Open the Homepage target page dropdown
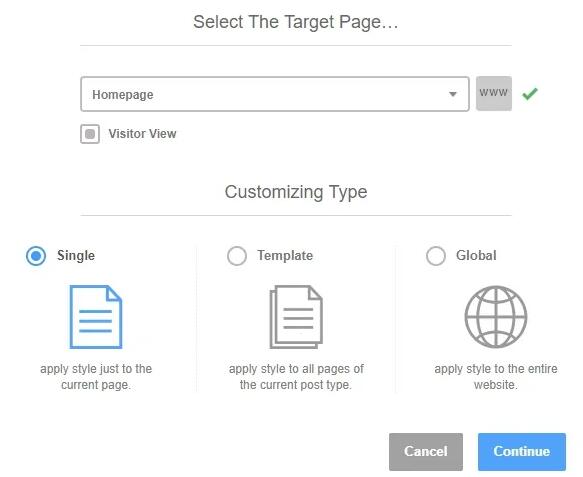The image size is (583, 477). click(x=275, y=94)
